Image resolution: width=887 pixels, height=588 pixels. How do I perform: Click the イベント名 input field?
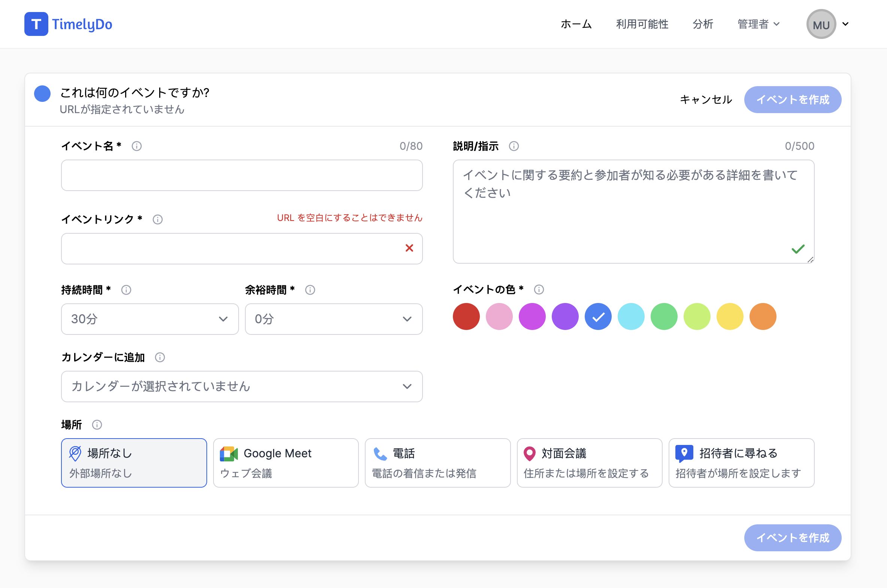click(242, 176)
